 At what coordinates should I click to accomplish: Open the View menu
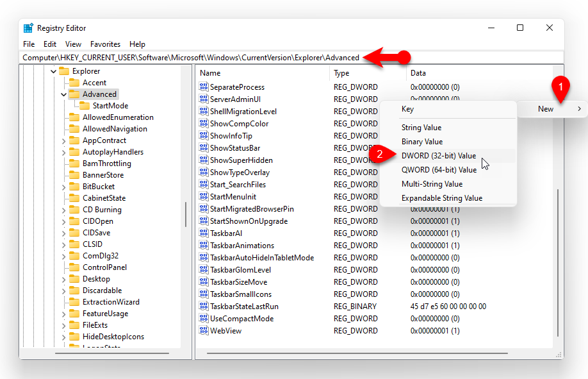click(73, 44)
